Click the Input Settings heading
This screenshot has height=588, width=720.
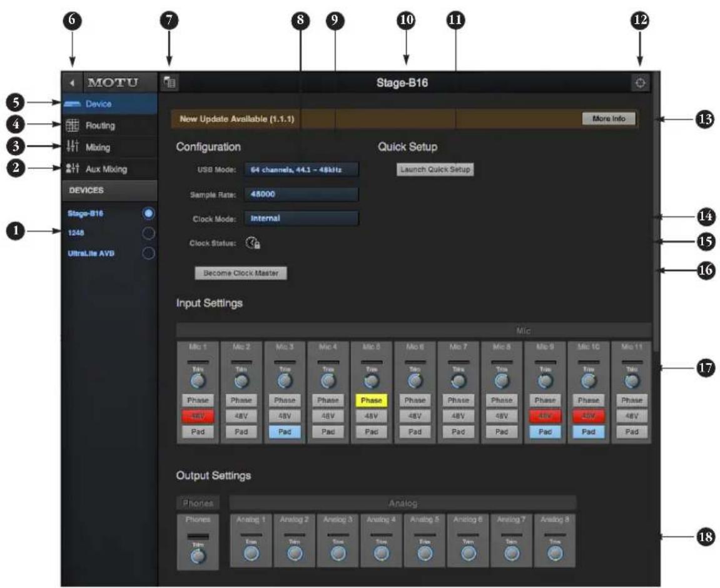click(210, 303)
